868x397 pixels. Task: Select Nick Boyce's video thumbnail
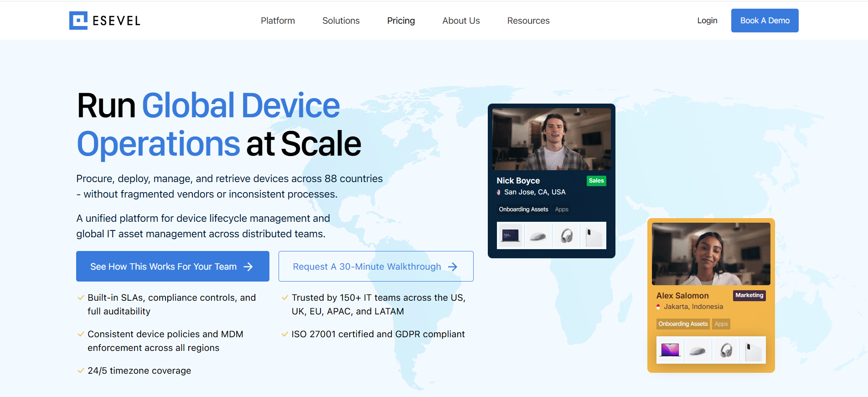(x=552, y=139)
